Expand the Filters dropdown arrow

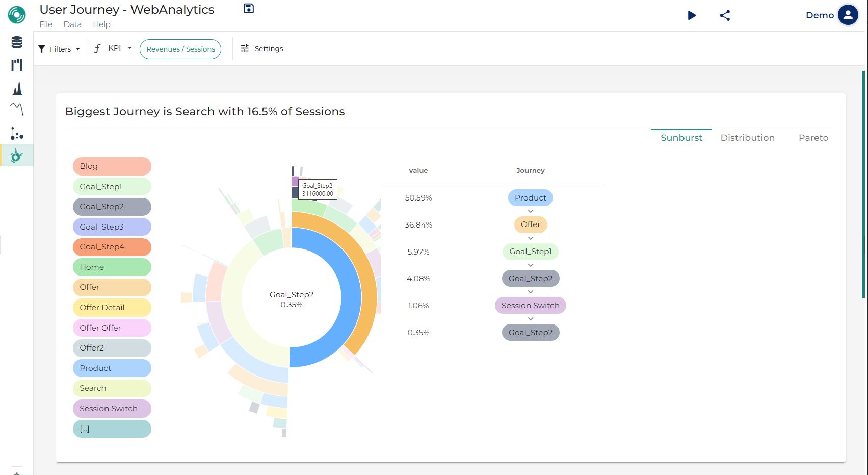(78, 49)
